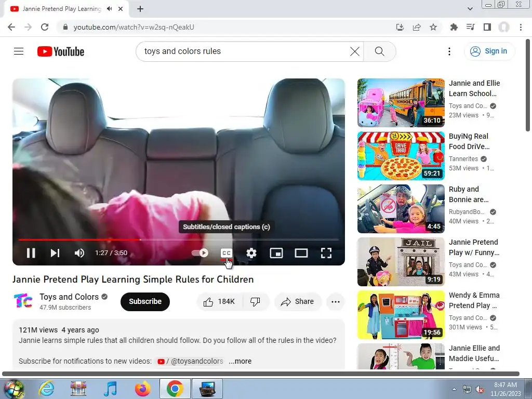Go back in browser history
The width and height of the screenshot is (532, 399).
point(11,27)
